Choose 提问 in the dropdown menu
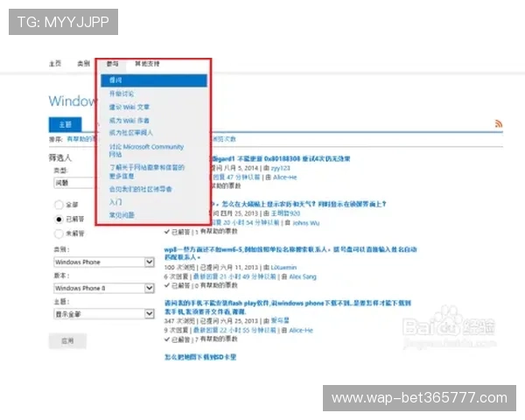525x420 pixels. pos(154,80)
